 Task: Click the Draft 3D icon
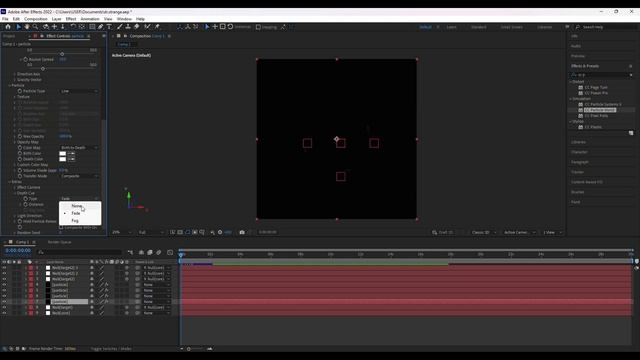(x=435, y=232)
